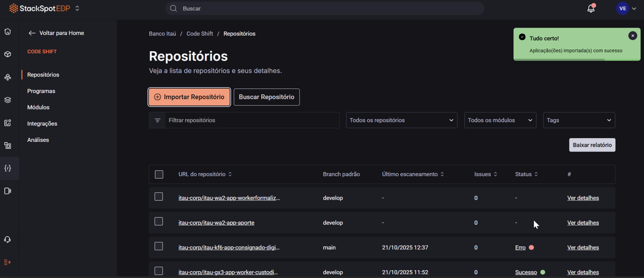Check the select-all checkbox in table header
The height and width of the screenshot is (278, 644).
click(x=159, y=174)
